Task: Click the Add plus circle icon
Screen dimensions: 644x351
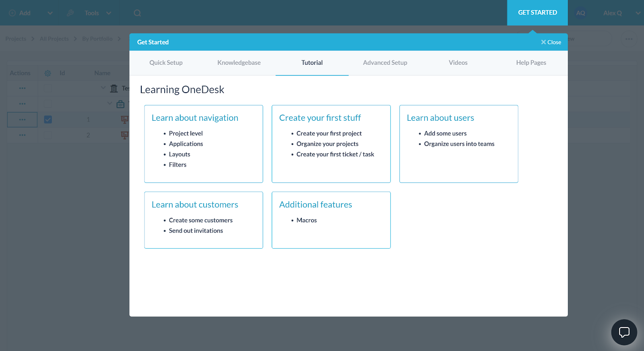Action: 12,13
